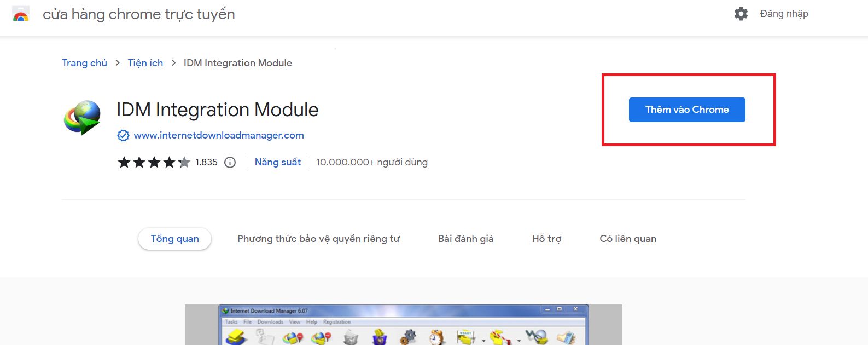Click the star rating row
The width and height of the screenshot is (868, 345).
[x=154, y=162]
